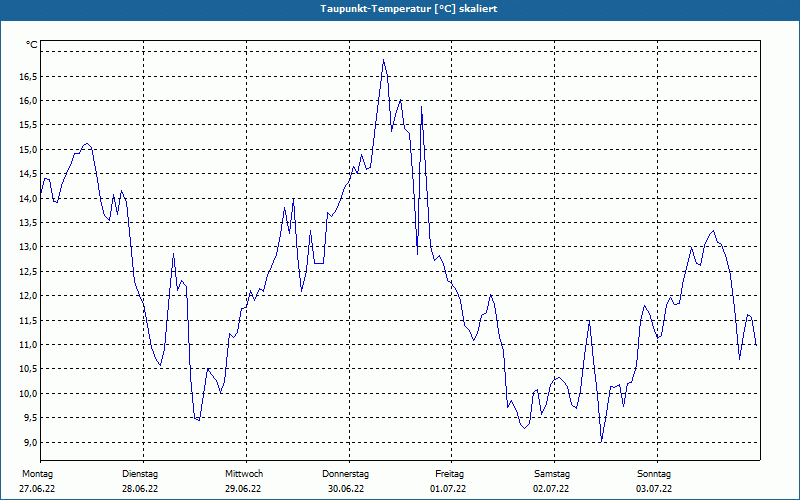Click the date 02.07.22
Screen dimensions: 800x500
[x=551, y=489]
